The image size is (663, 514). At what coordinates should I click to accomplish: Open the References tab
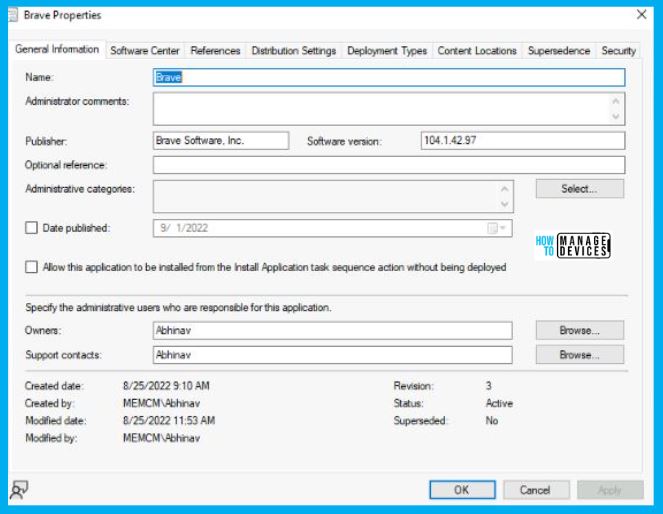click(x=215, y=51)
